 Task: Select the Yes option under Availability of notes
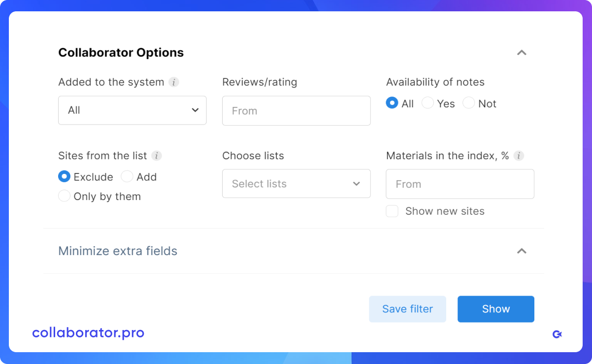[427, 103]
